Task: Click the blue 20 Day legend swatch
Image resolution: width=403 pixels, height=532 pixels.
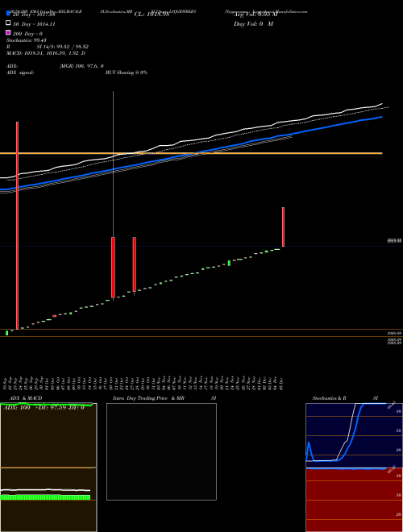Action: [8, 14]
